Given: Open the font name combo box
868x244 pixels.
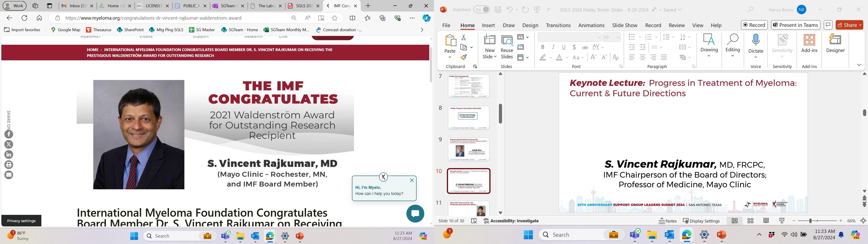Looking at the screenshot, I should coord(569,37).
